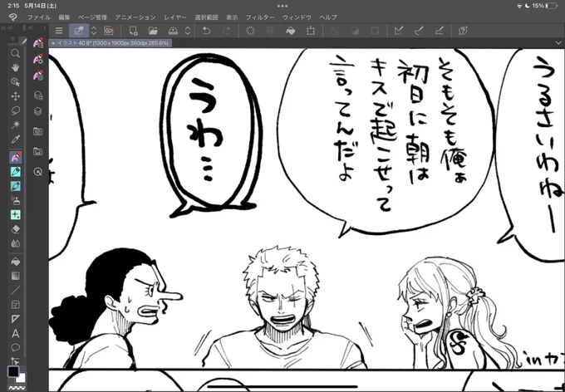Image resolution: width=565 pixels, height=392 pixels.
Task: Select the Figure line tool
Action: click(16, 290)
